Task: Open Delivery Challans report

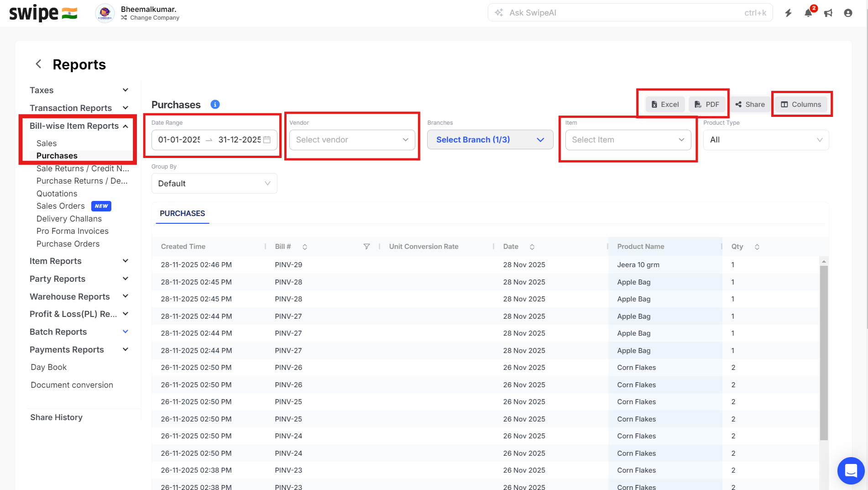Action: 69,219
